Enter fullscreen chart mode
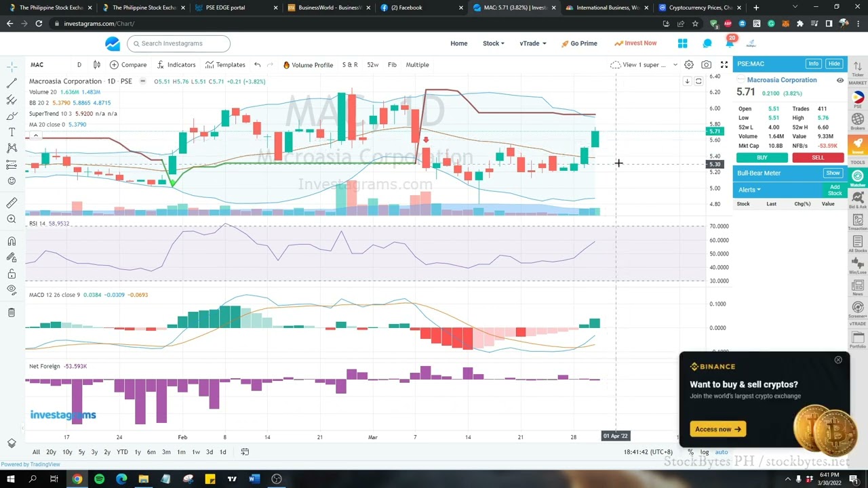Screen dimensions: 868x488 coord(724,64)
